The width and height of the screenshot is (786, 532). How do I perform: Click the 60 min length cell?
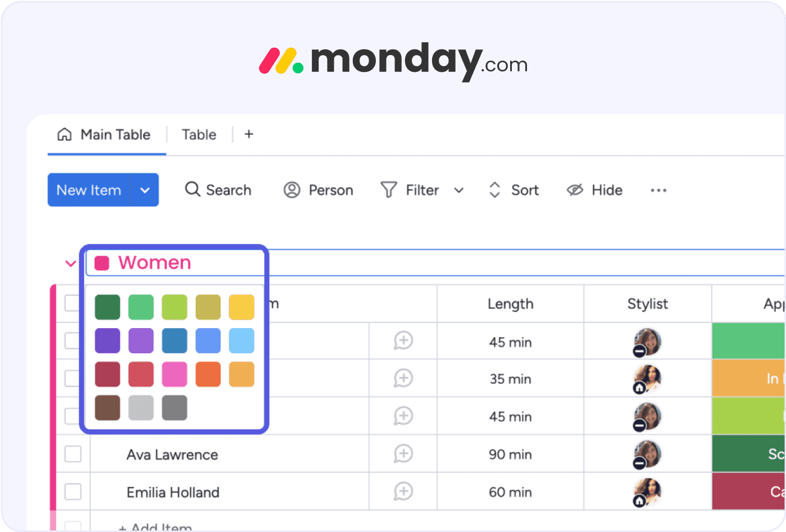coord(510,492)
